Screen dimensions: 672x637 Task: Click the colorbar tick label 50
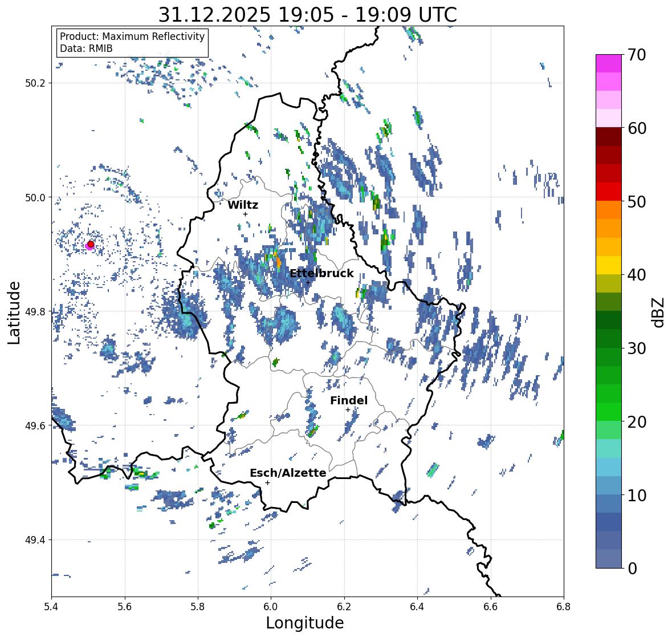pos(637,201)
